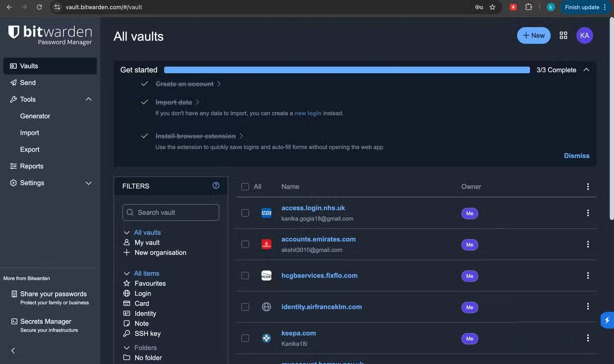614x364 pixels.
Task: Go back with the browser back arrow
Action: tap(9, 7)
